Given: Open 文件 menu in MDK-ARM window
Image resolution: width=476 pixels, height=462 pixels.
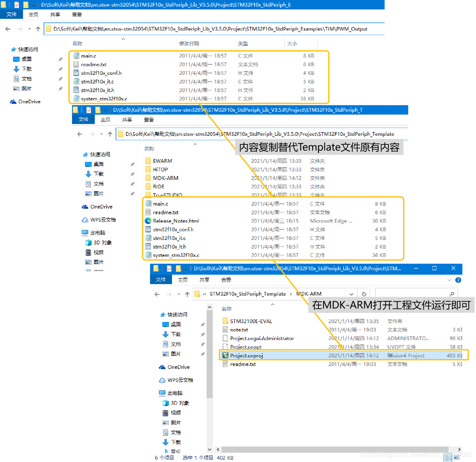Looking at the screenshot, I should point(160,280).
